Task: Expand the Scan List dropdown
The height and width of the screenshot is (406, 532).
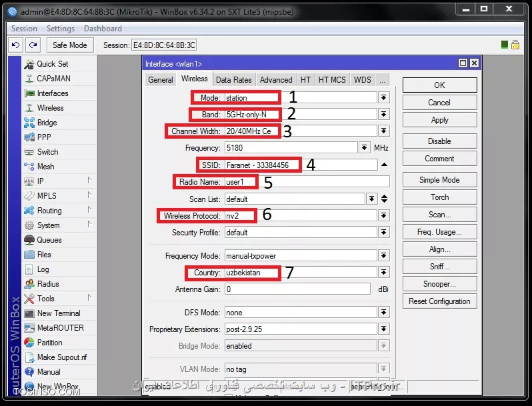Action: [x=371, y=199]
